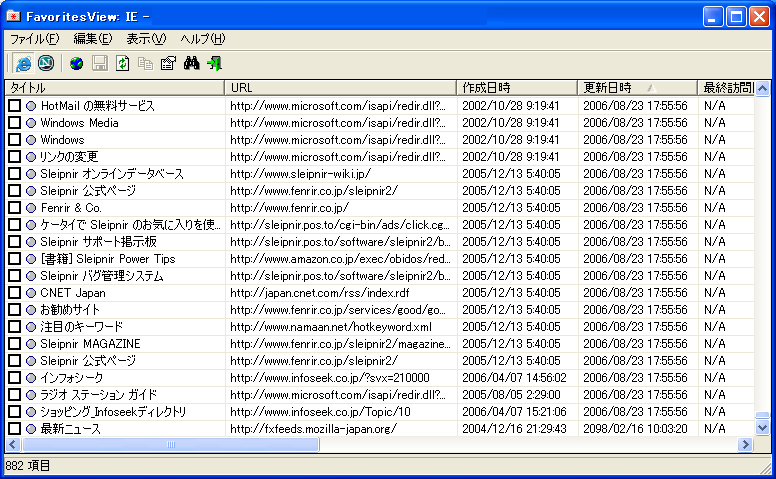The width and height of the screenshot is (776, 479).
Task: Click the binoculars find icon
Action: 192,63
